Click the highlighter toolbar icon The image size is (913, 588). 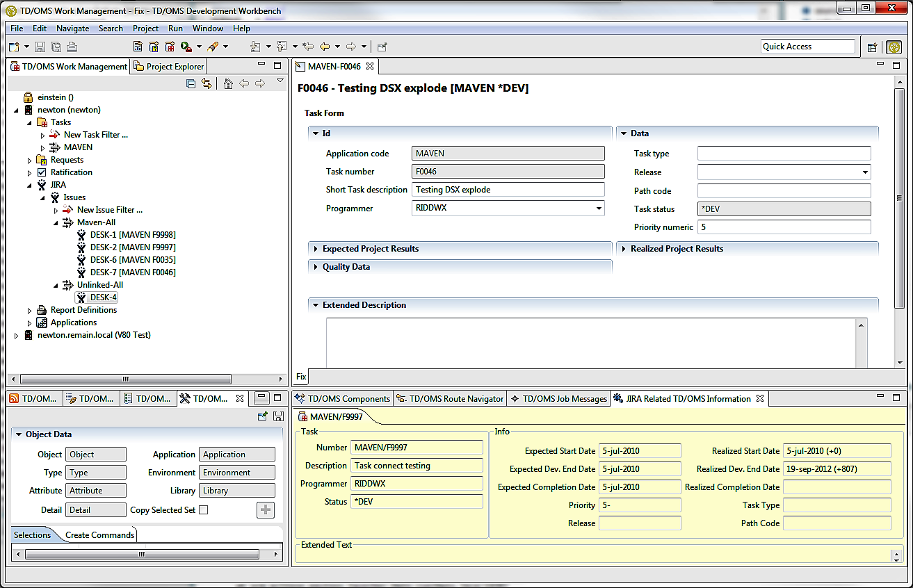click(214, 46)
